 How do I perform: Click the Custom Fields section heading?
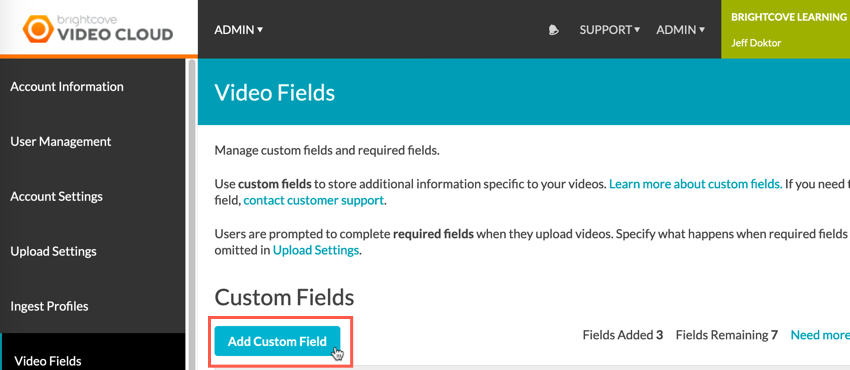coord(284,297)
